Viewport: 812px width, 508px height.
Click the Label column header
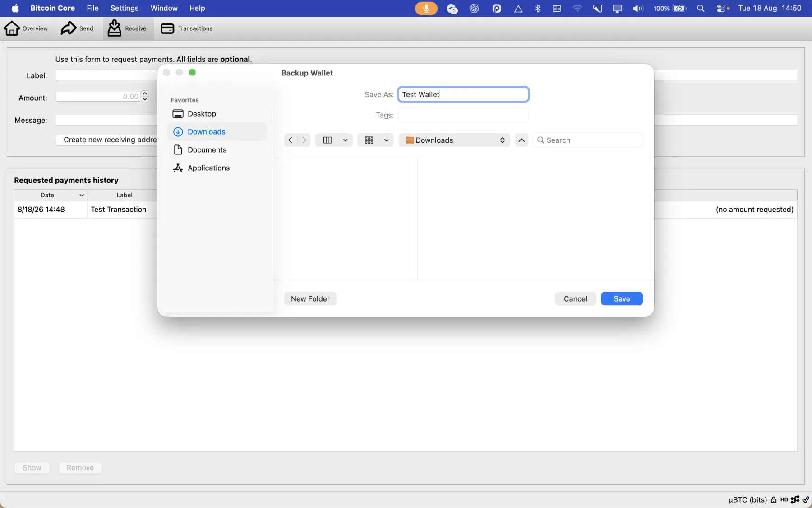pos(125,195)
